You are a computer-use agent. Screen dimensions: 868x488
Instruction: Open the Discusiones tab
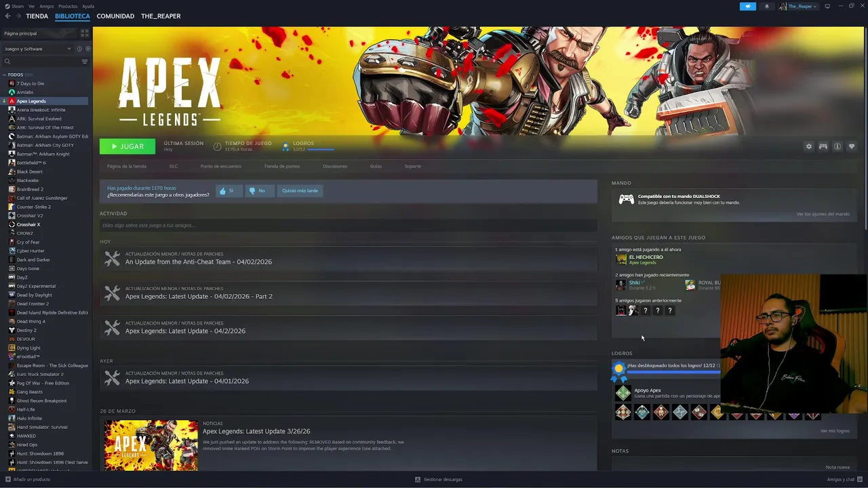pyautogui.click(x=335, y=166)
